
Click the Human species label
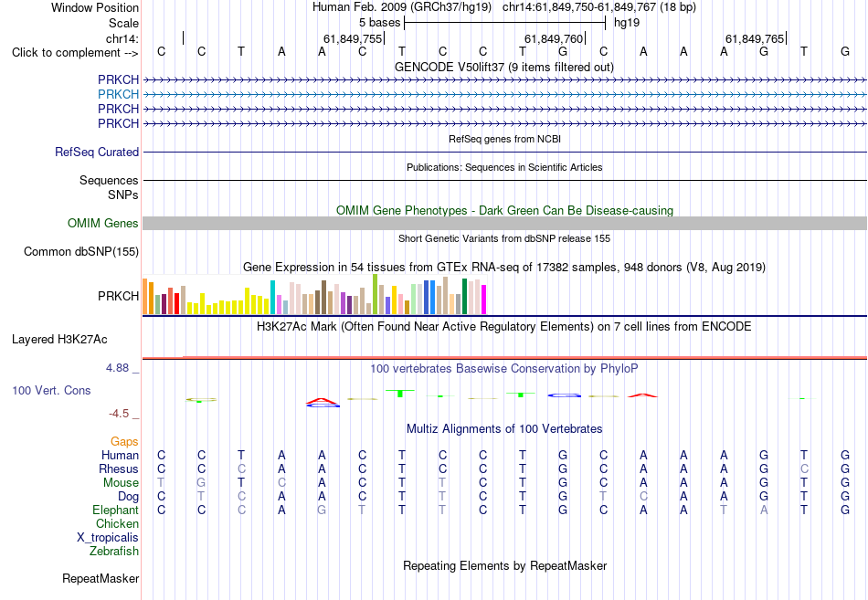click(x=120, y=455)
